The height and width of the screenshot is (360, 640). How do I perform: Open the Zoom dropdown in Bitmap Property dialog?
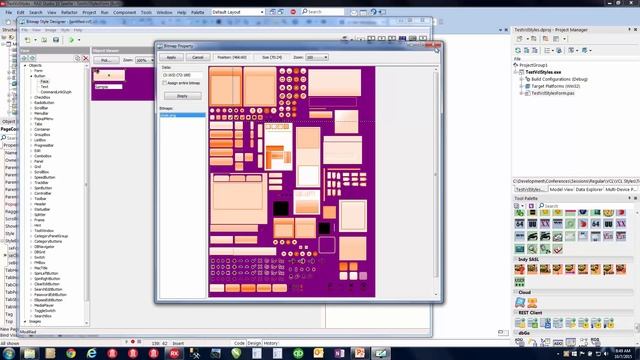tap(317, 58)
